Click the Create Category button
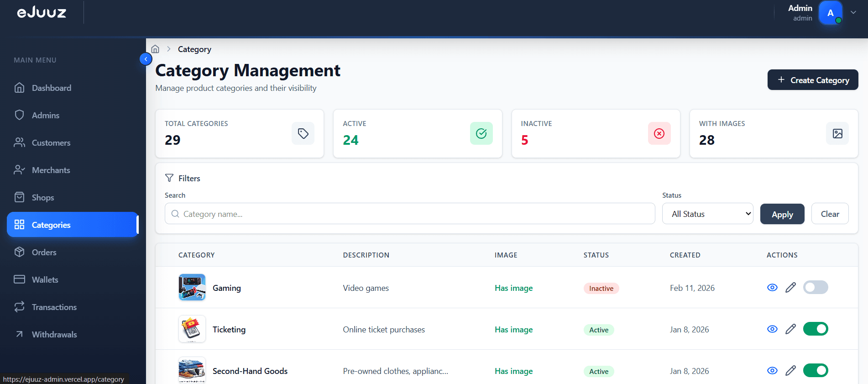The width and height of the screenshot is (868, 384). tap(813, 80)
